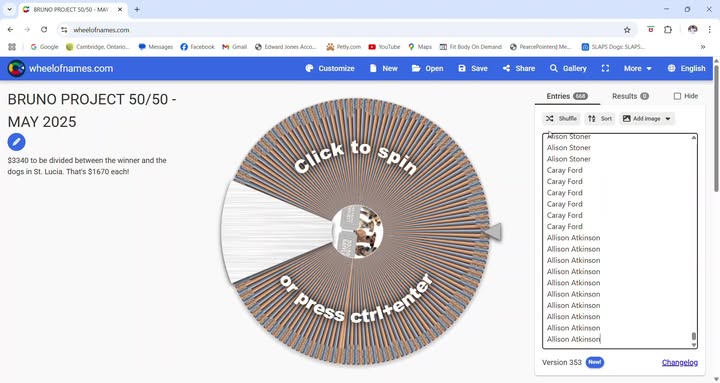Open the Add image dropdown
This screenshot has height=383, width=720.
[x=647, y=118]
